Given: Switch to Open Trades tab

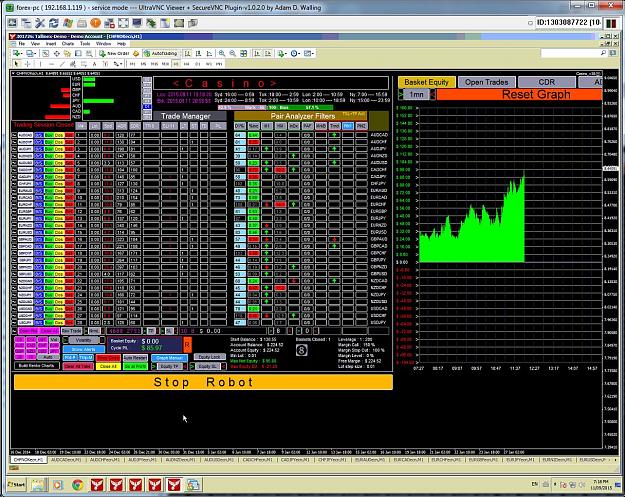Looking at the screenshot, I should [487, 82].
